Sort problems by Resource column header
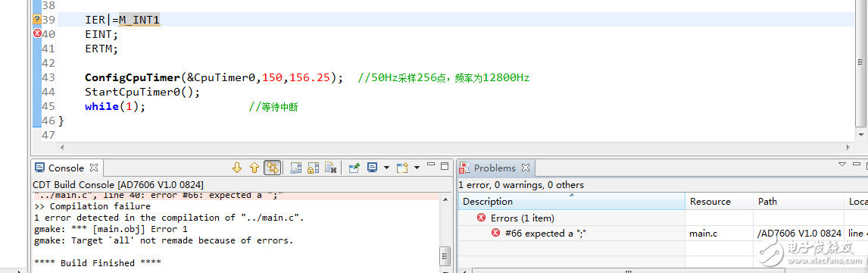This screenshot has width=868, height=273. coord(719,202)
